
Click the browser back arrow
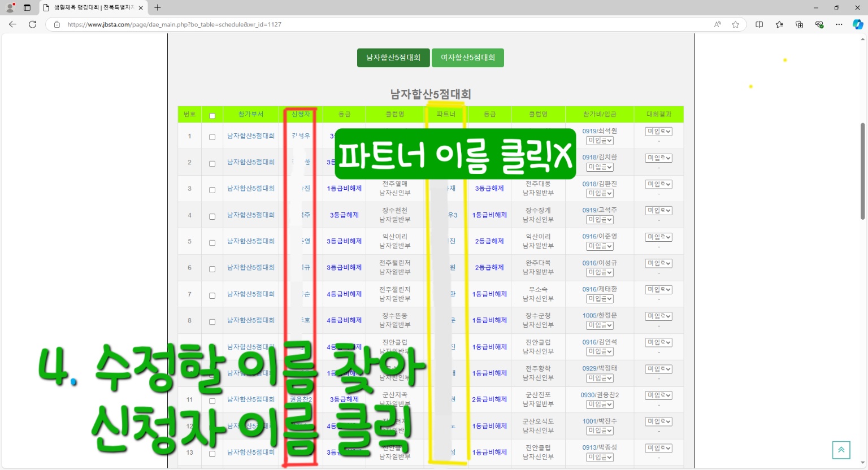[x=12, y=24]
